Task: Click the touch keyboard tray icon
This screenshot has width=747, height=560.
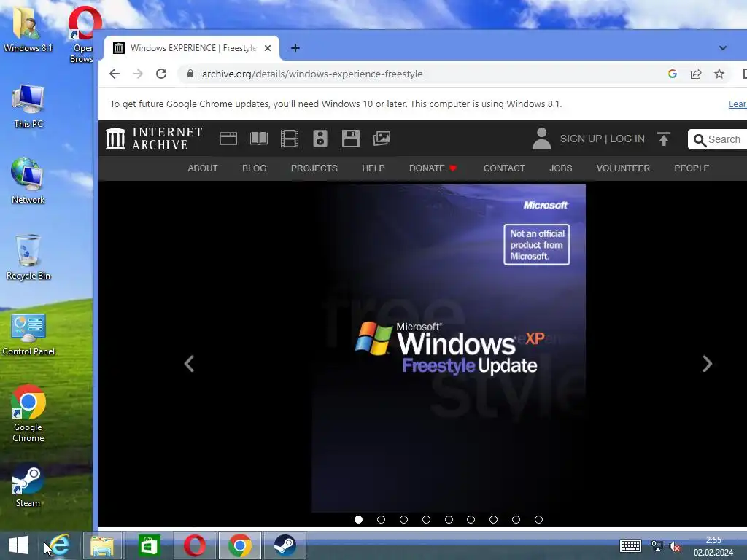Action: coord(630,545)
